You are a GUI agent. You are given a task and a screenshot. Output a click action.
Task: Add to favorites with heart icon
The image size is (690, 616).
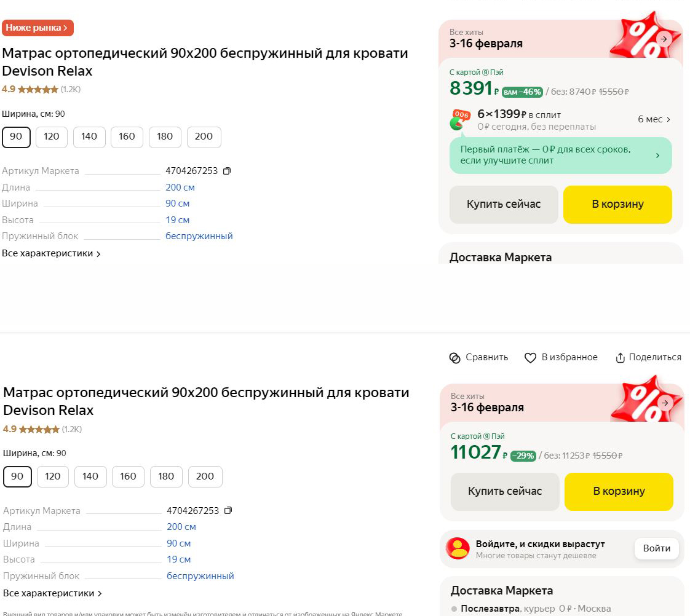point(530,358)
